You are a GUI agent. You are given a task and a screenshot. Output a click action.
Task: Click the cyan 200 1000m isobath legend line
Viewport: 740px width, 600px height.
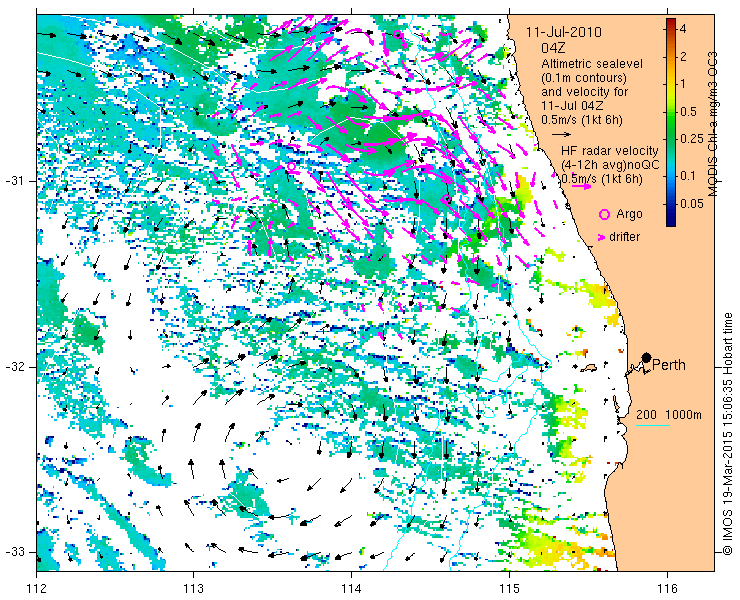click(x=653, y=426)
